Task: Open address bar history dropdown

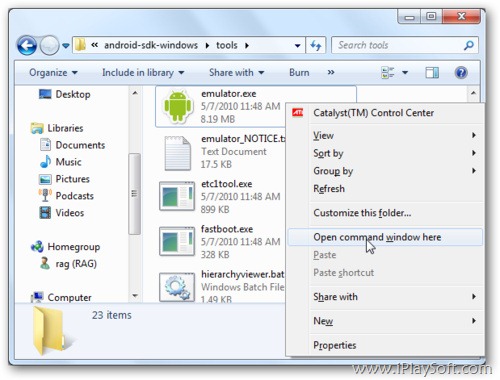Action: [297, 46]
